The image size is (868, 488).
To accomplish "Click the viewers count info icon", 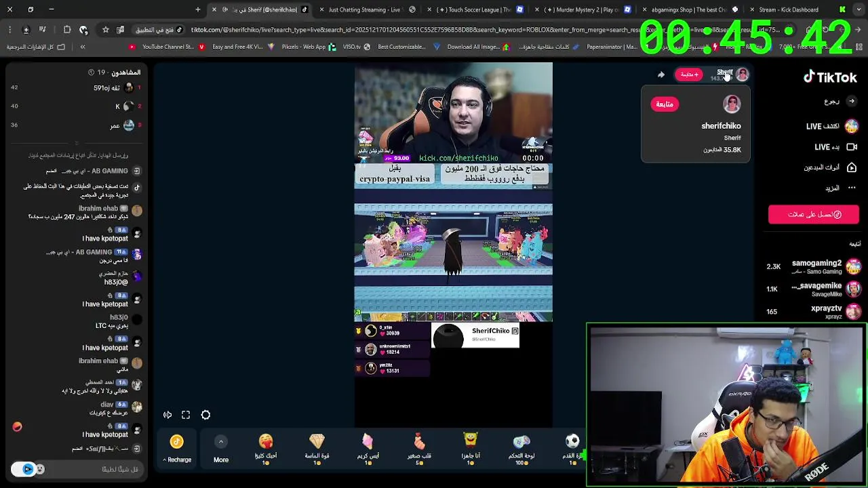I will point(91,73).
